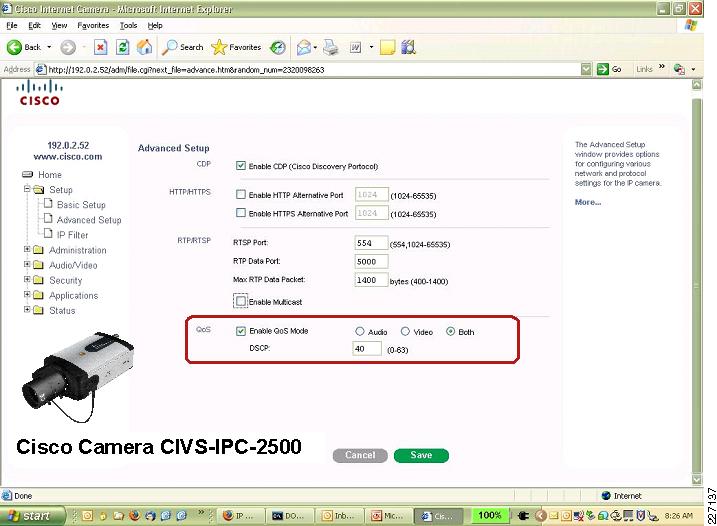717x526 pixels.
Task: Switch to the Inb... taskbar window
Action: (x=339, y=516)
